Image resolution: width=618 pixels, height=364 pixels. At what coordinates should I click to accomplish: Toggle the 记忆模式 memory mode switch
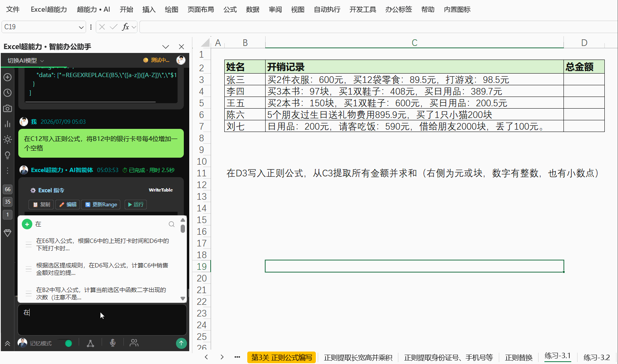[x=65, y=343]
